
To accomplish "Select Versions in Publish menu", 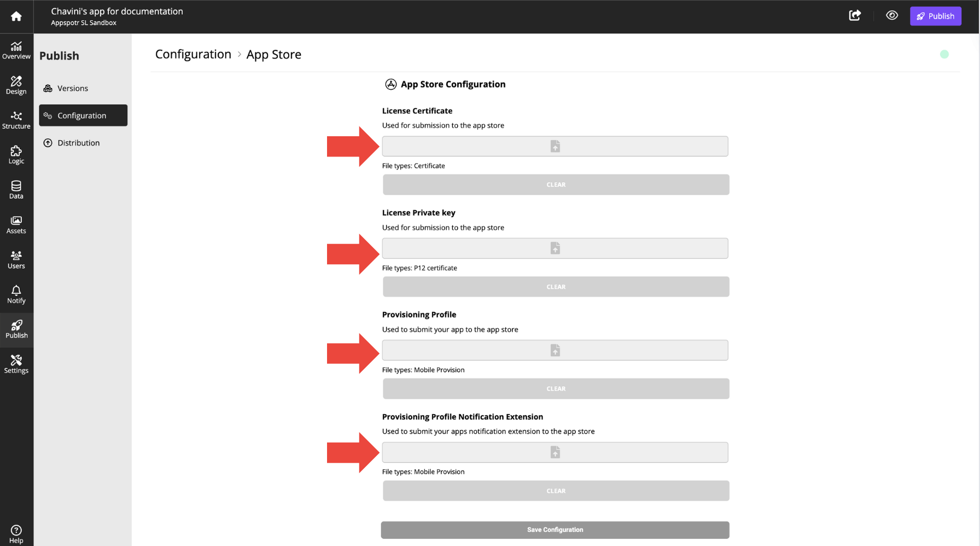I will point(83,88).
